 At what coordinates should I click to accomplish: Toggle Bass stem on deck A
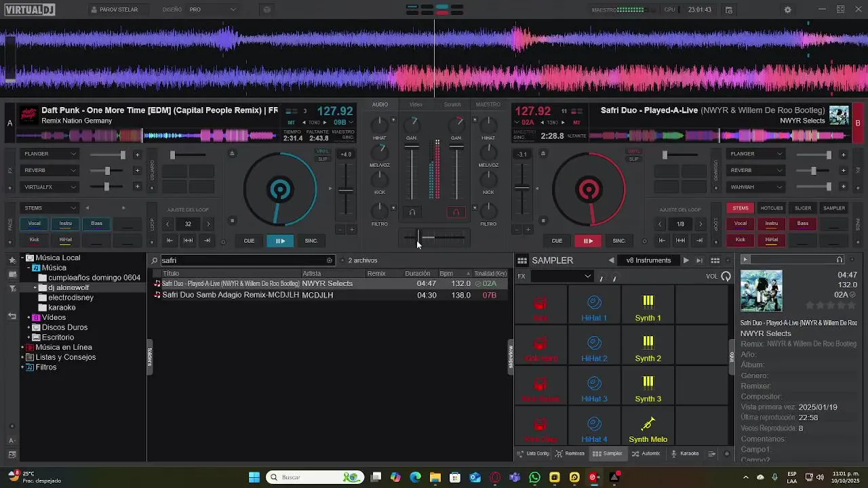point(96,224)
